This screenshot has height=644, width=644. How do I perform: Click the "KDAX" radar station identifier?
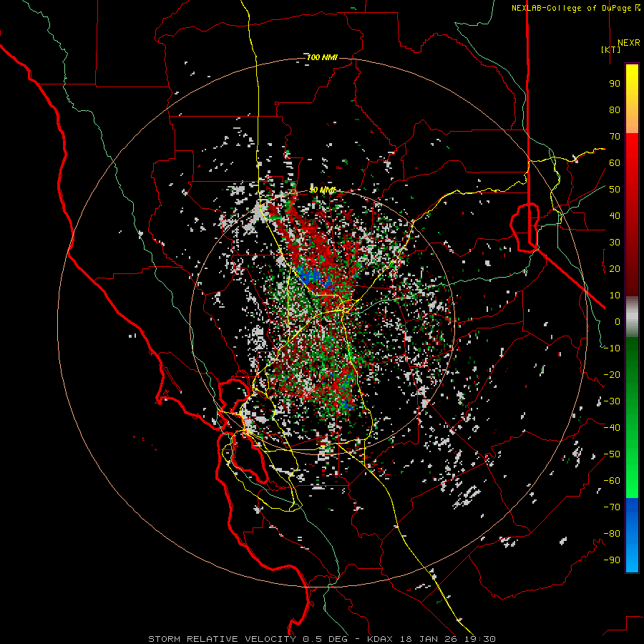click(x=380, y=639)
